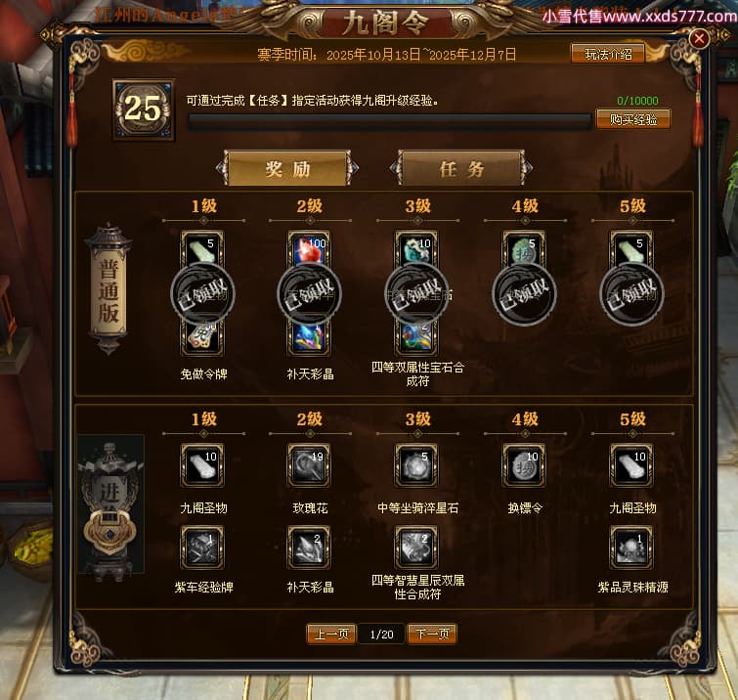Click the 九阁圣物 icon under premium 5级
The image size is (738, 700).
coord(631,465)
